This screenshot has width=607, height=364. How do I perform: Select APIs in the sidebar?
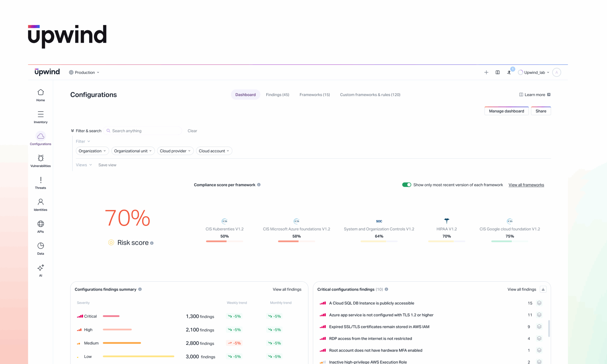[40, 226]
